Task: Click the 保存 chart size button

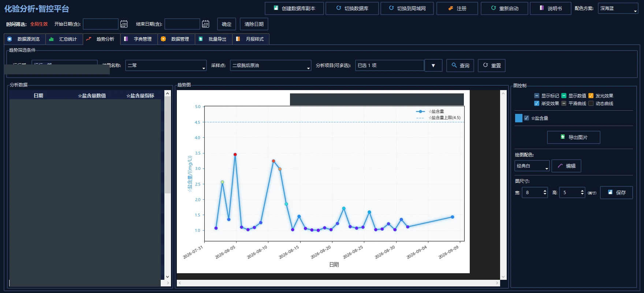Action: click(x=617, y=193)
